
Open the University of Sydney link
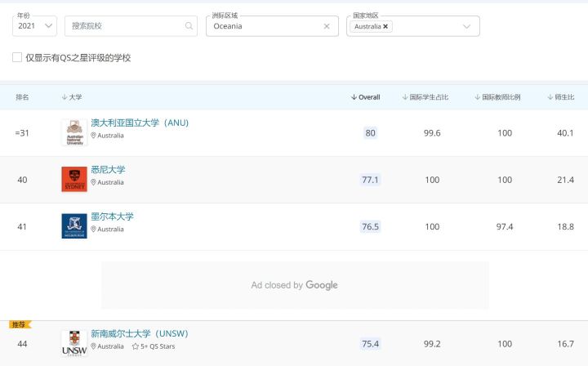pyautogui.click(x=108, y=169)
